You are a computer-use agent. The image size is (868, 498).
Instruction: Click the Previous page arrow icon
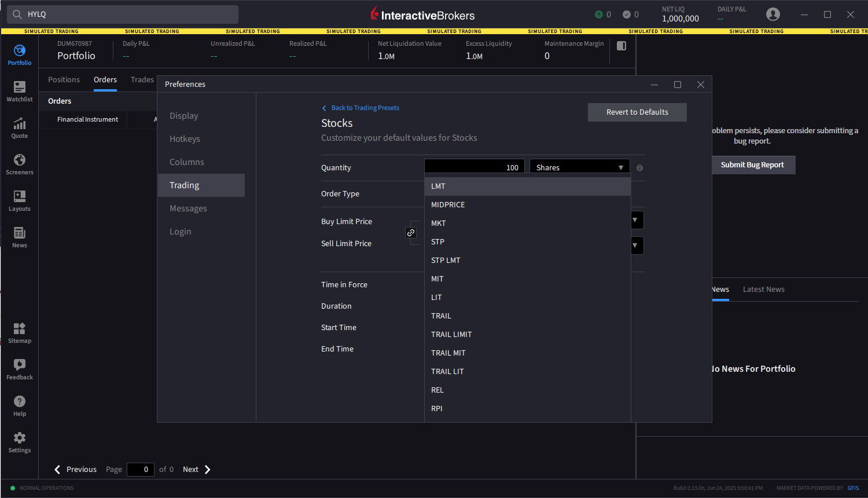57,470
